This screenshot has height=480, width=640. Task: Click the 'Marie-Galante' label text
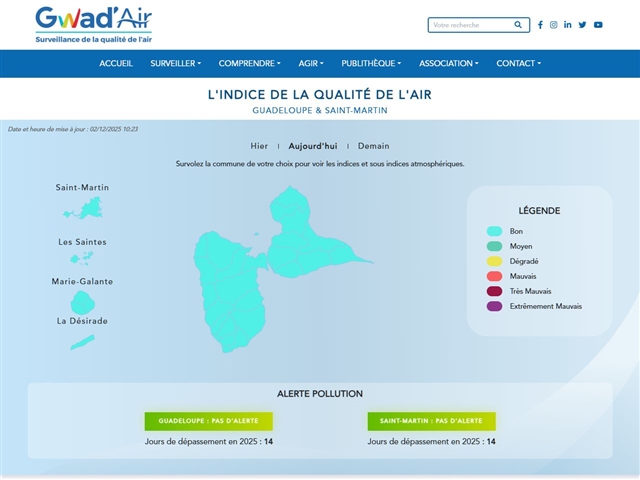point(82,281)
